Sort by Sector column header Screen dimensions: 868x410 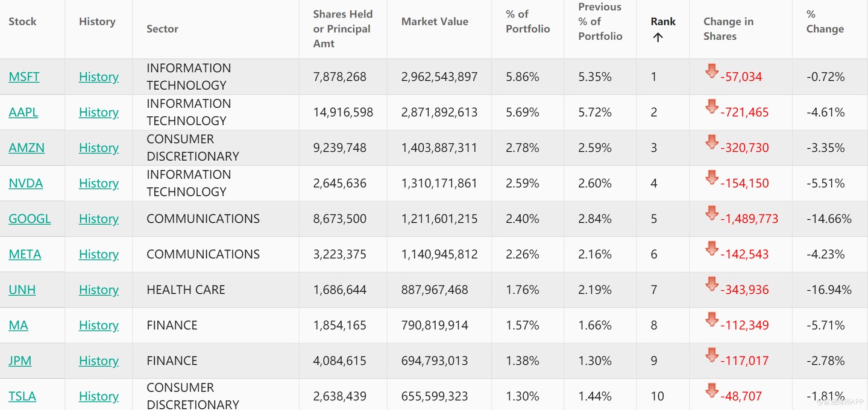(x=162, y=29)
